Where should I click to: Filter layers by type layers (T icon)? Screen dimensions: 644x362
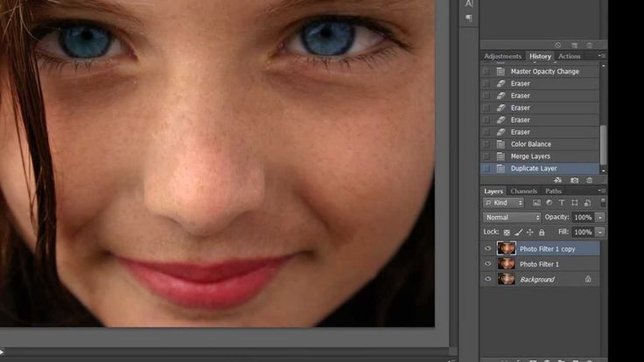(x=562, y=203)
